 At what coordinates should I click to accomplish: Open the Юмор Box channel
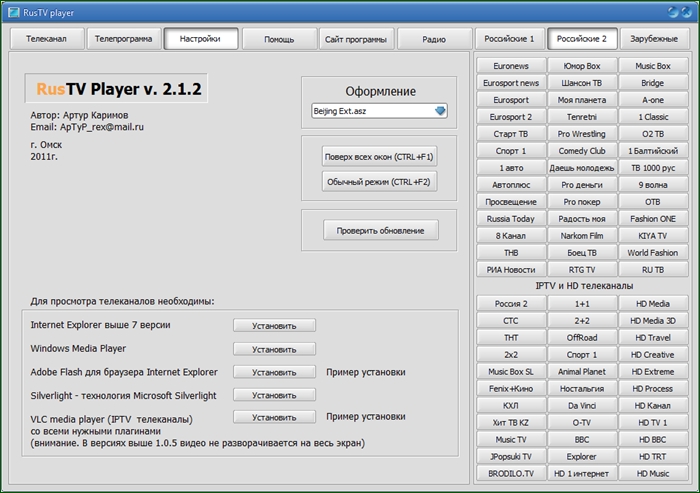coord(582,66)
